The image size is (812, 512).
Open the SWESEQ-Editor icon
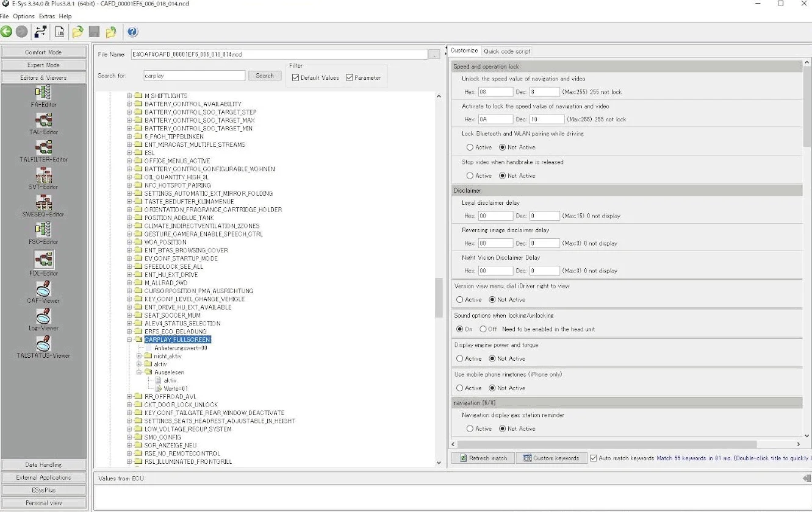tap(43, 202)
